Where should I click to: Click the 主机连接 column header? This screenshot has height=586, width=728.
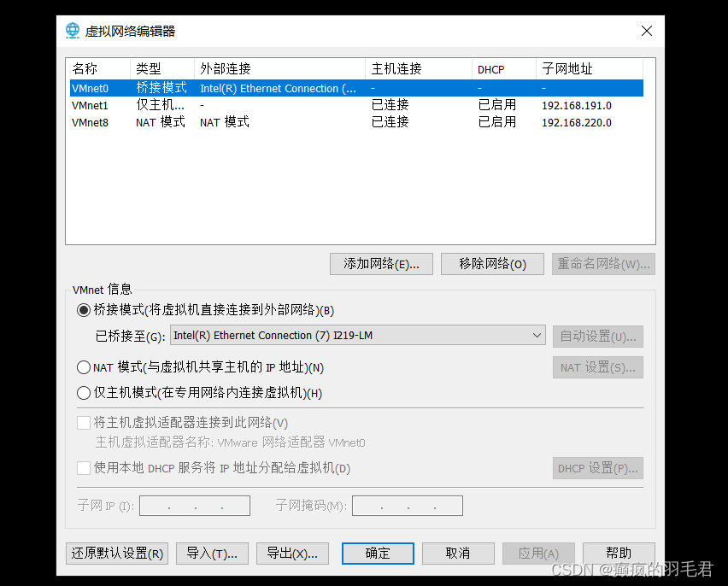coord(419,68)
